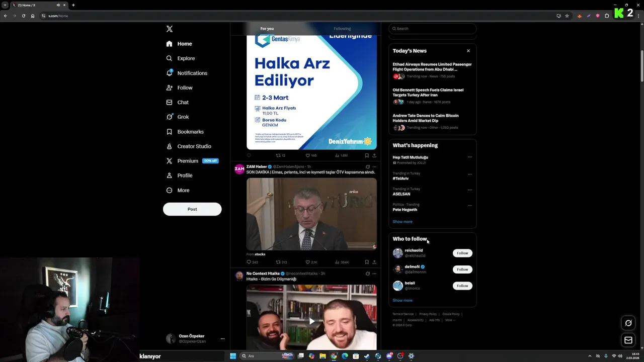This screenshot has height=362, width=644.
Task: Open Chat in sidebar
Action: 177,102
